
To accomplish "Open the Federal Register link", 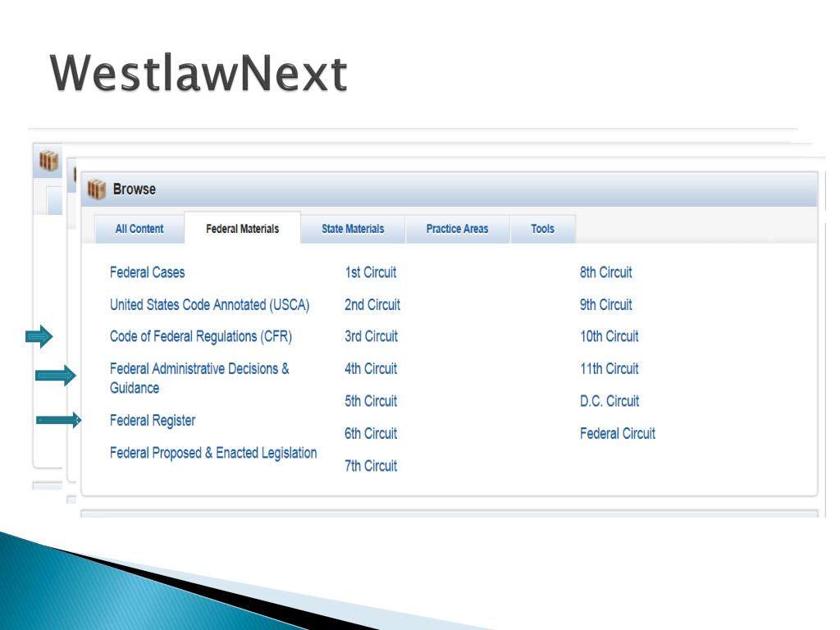I will point(153,421).
